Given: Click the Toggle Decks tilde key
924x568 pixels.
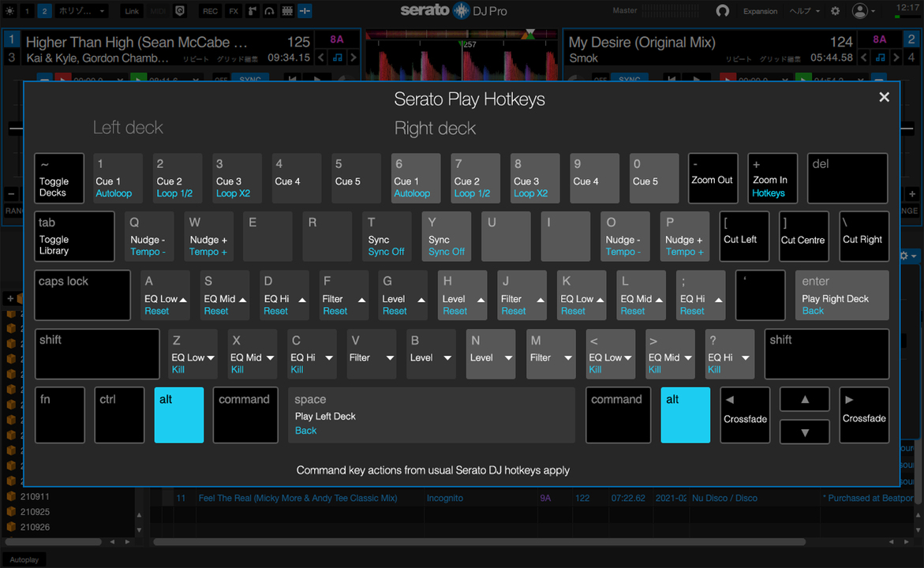Looking at the screenshot, I should click(59, 178).
